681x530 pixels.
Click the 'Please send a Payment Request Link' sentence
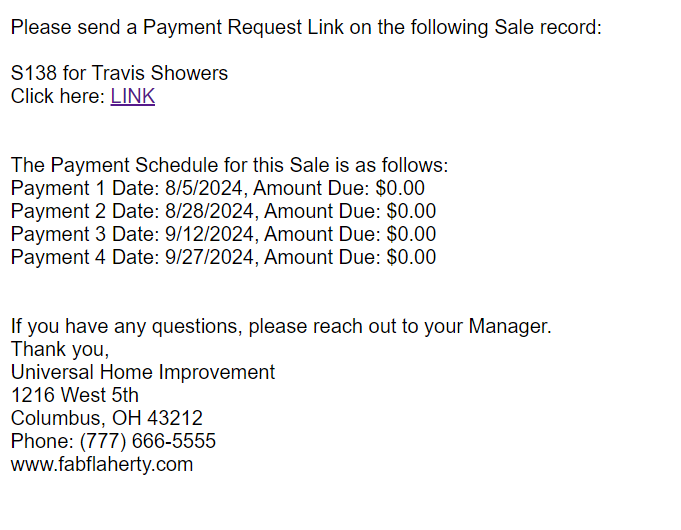306,27
